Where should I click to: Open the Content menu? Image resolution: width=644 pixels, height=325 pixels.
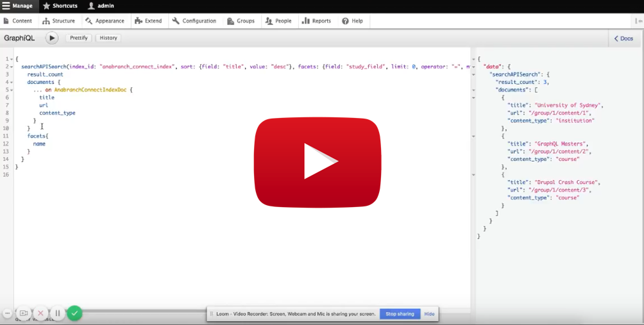pyautogui.click(x=18, y=21)
